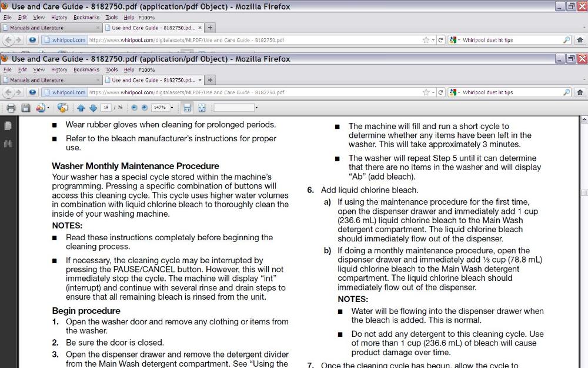Reload the page in the background window
The image size is (588, 368).
[x=440, y=40]
